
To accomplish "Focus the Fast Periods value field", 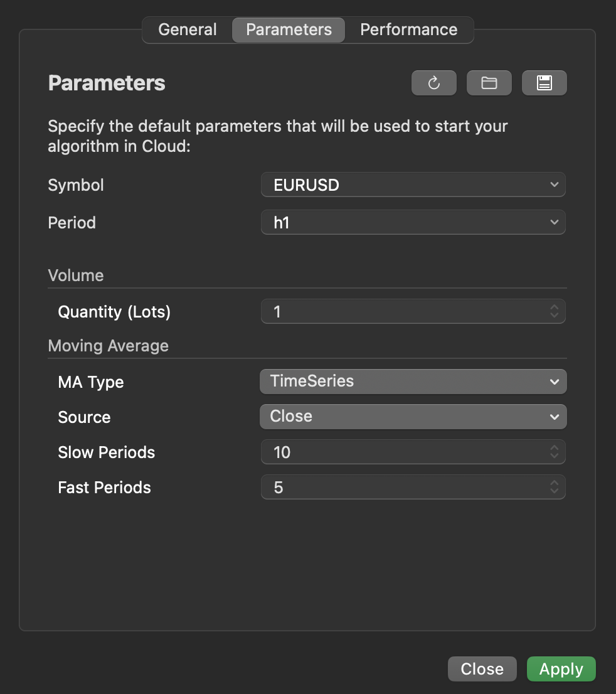I will coord(401,487).
